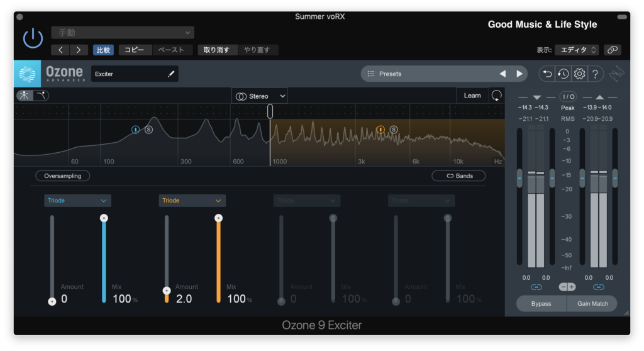644x351 pixels.
Task: Toggle the Bands link button
Action: coord(458,176)
